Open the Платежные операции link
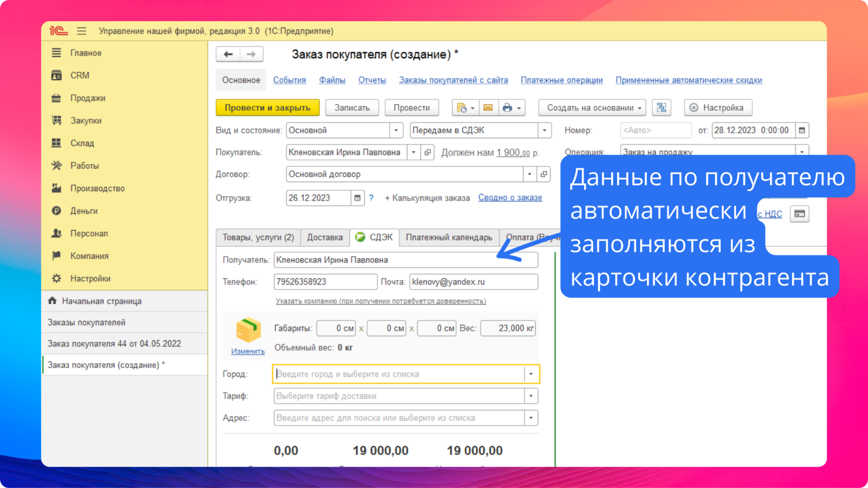This screenshot has height=488, width=868. point(562,80)
